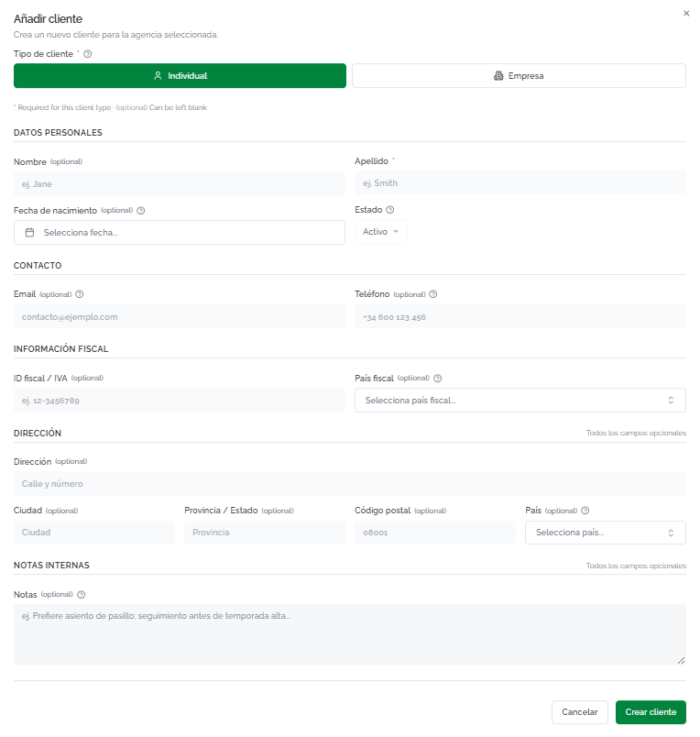Click the CONTACTO section heading
Screen dimensions: 700x737
click(38, 266)
